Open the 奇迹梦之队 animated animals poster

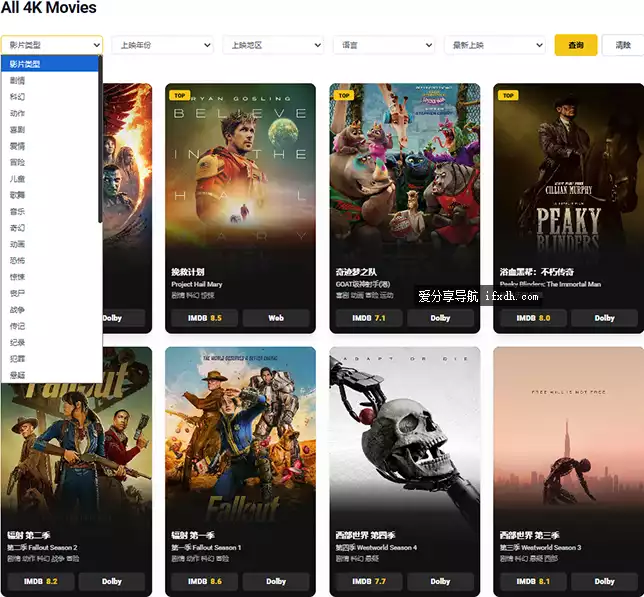(405, 170)
